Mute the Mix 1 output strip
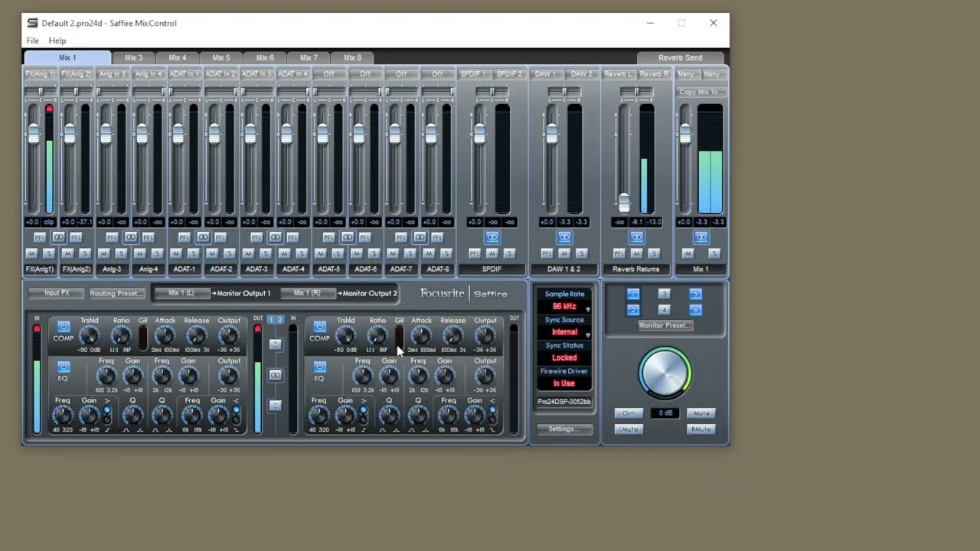This screenshot has height=551, width=980. [688, 253]
